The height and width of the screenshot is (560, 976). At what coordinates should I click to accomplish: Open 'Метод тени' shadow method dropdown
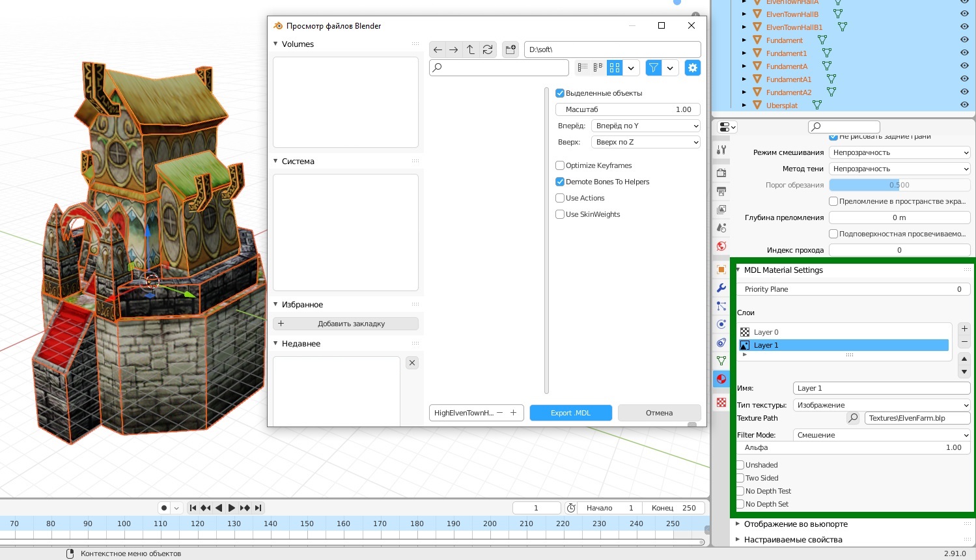900,169
